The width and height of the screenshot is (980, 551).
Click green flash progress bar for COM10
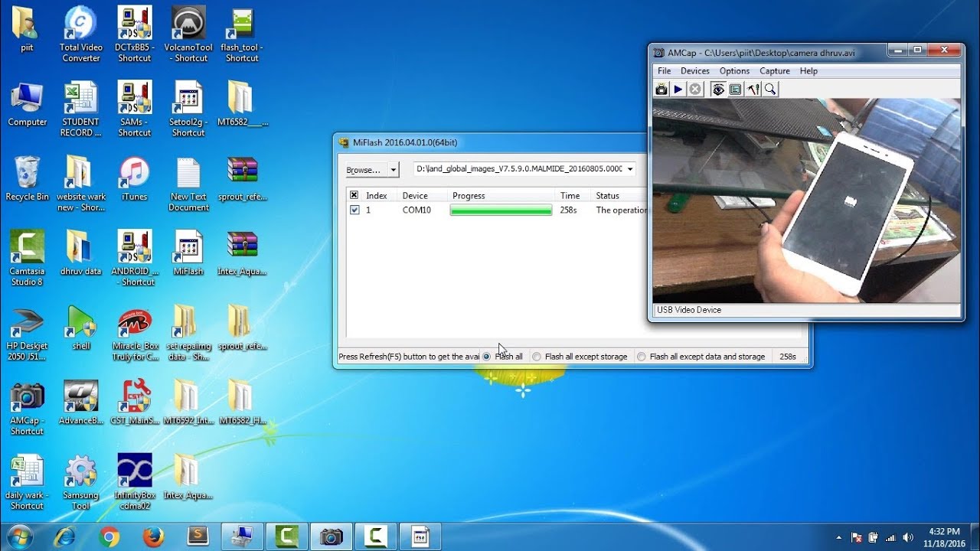pyautogui.click(x=501, y=210)
